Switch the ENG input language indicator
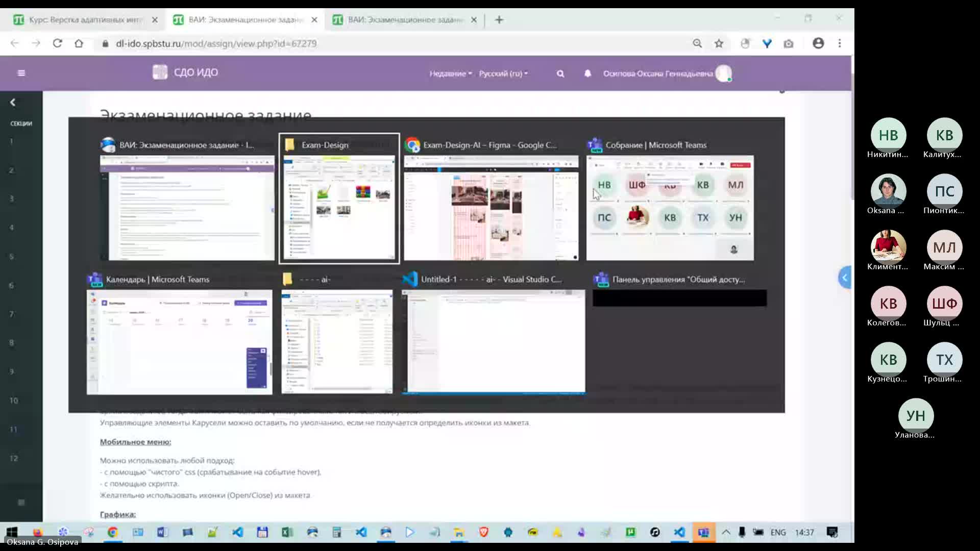Screen dimensions: 980x551 tap(778, 532)
